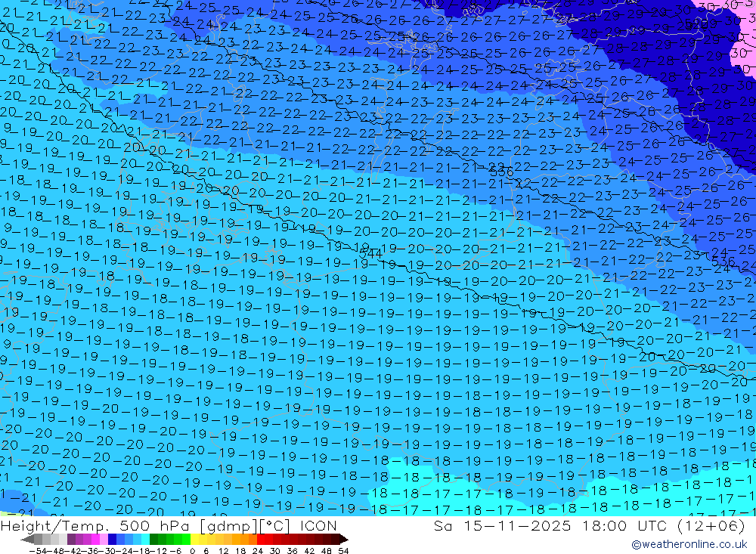Click the '536' contour label near the right edge

coord(723,262)
